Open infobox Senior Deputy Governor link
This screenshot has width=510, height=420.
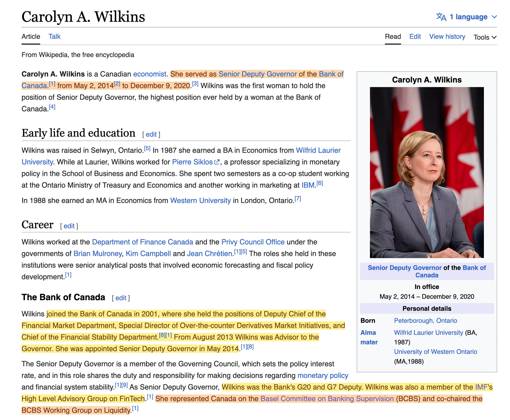pos(405,268)
